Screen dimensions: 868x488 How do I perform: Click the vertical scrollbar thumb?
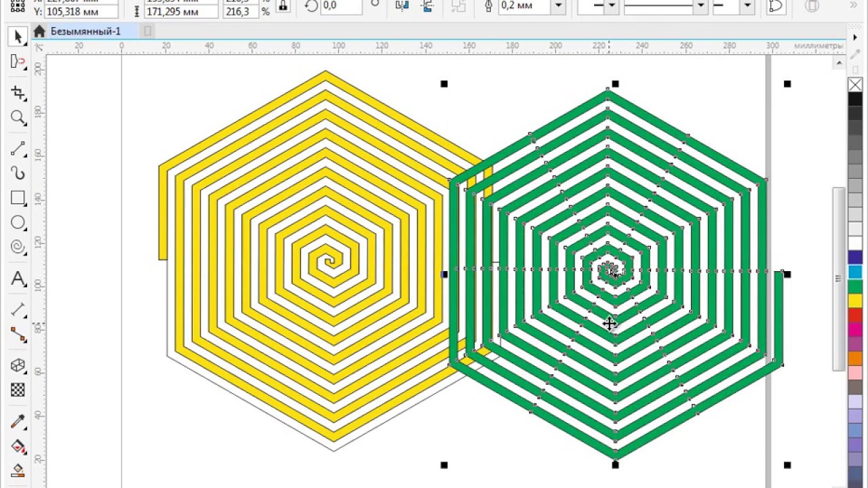(839, 278)
